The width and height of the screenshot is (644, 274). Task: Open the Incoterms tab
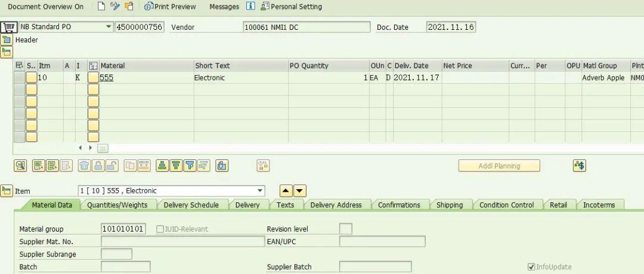click(x=599, y=205)
